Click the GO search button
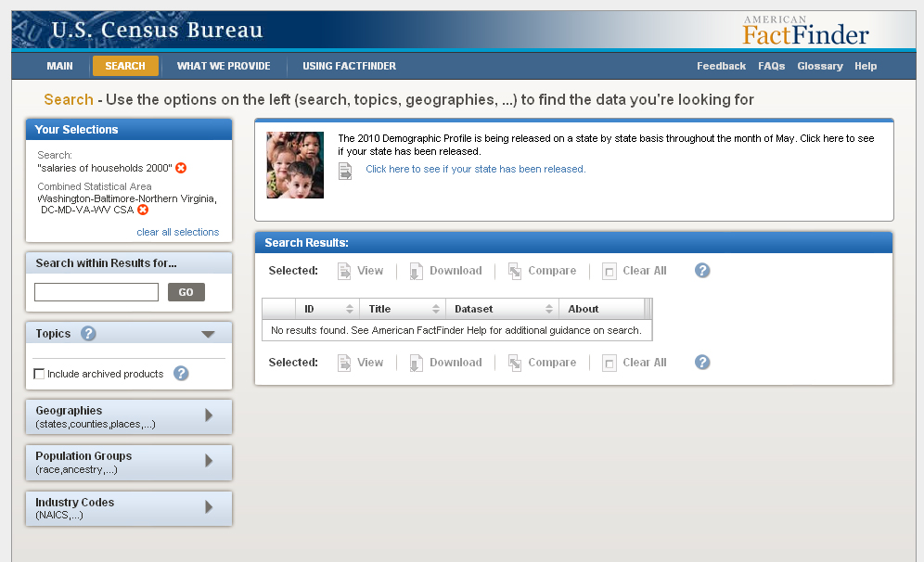Image resolution: width=924 pixels, height=562 pixels. (186, 292)
